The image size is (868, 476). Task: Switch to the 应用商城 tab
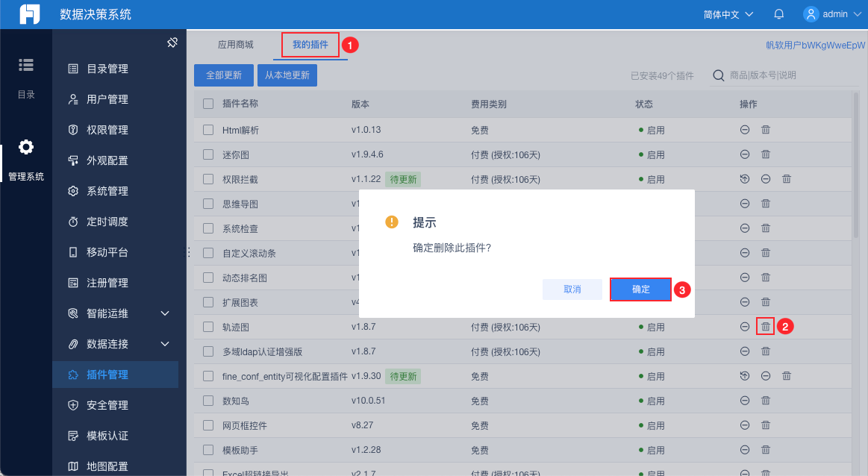[x=235, y=44]
